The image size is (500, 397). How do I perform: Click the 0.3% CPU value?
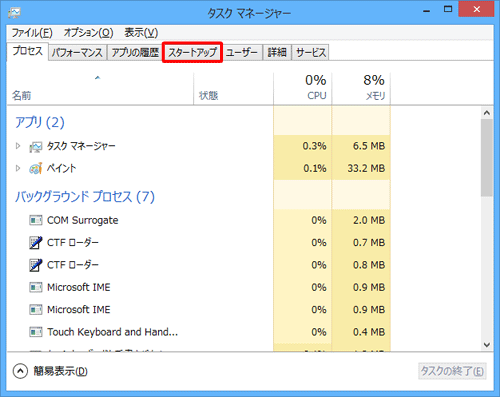(314, 146)
